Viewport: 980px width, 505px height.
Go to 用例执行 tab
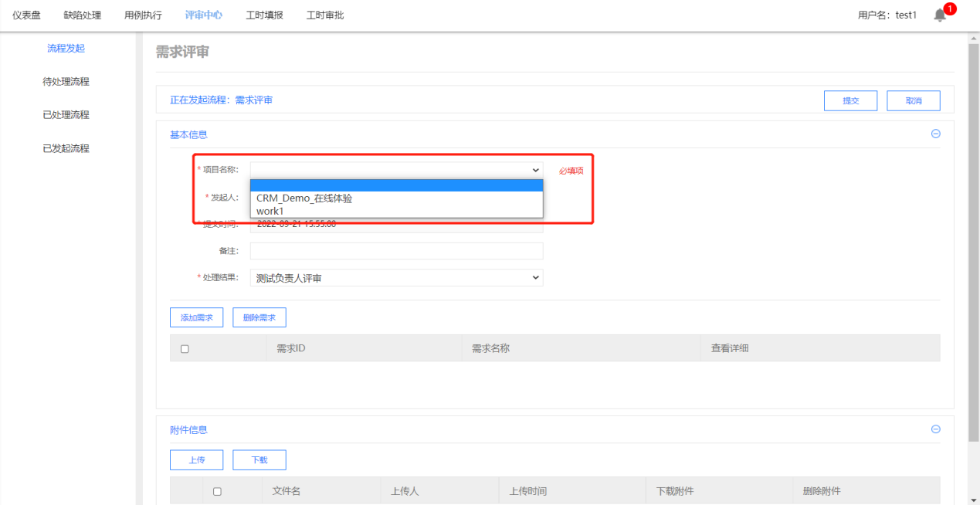pos(143,15)
